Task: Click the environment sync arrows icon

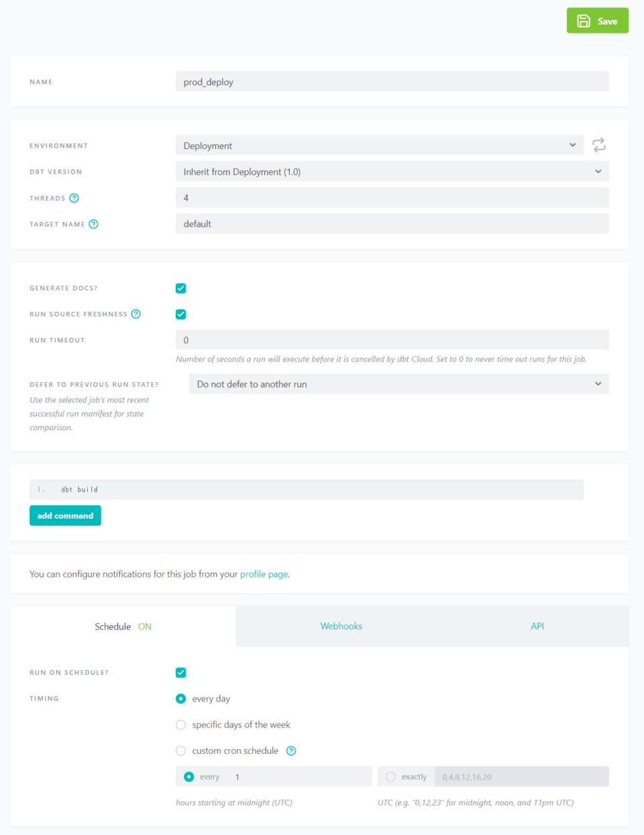Action: tap(598, 145)
